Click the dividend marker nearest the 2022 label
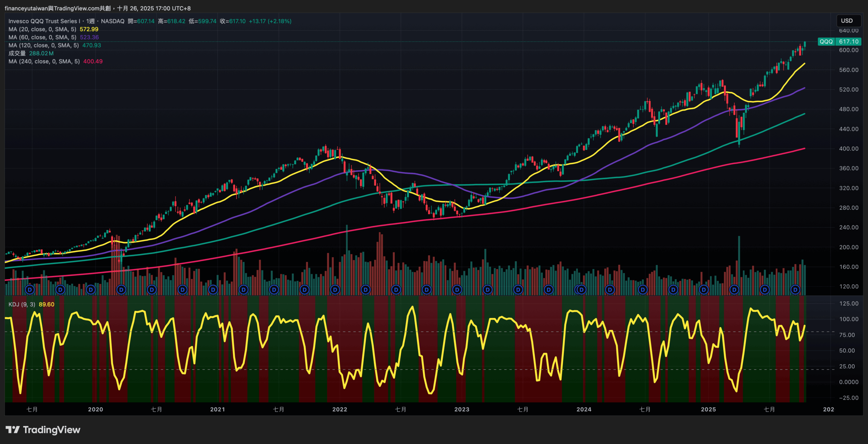 tap(335, 290)
